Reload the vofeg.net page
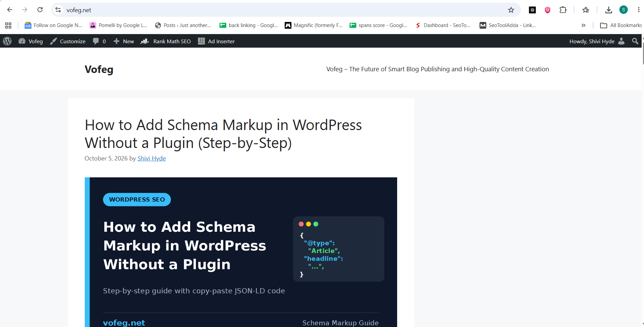Viewport: 644px width, 327px height. [40, 10]
